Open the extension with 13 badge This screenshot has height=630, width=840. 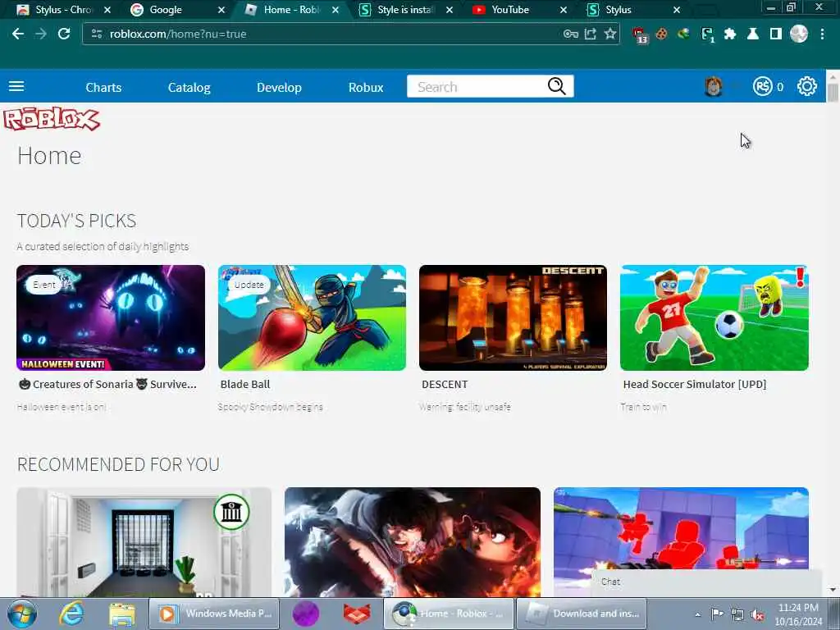pyautogui.click(x=640, y=34)
